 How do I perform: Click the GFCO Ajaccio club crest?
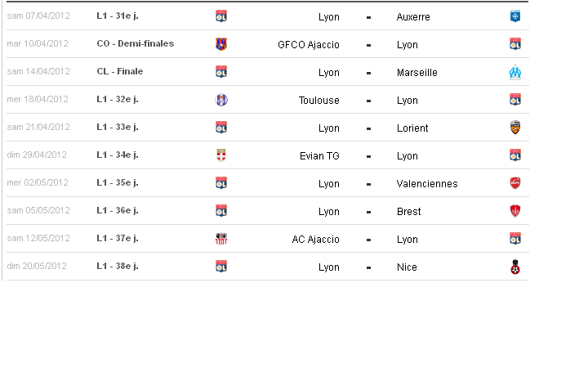point(221,44)
